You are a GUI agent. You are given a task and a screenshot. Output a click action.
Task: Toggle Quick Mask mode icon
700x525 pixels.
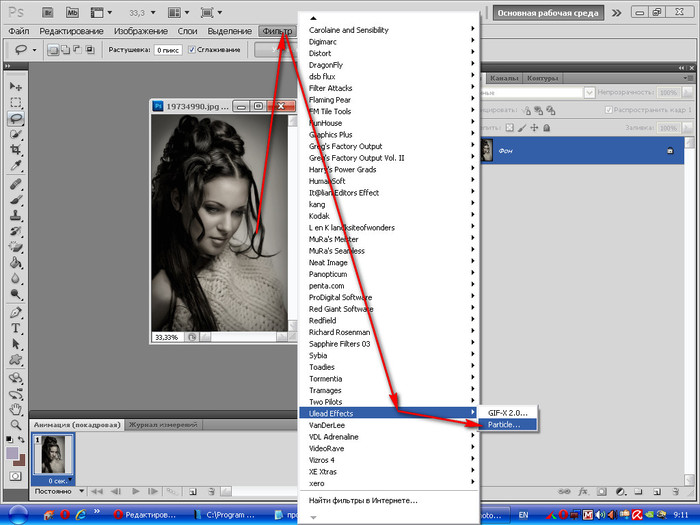point(15,476)
